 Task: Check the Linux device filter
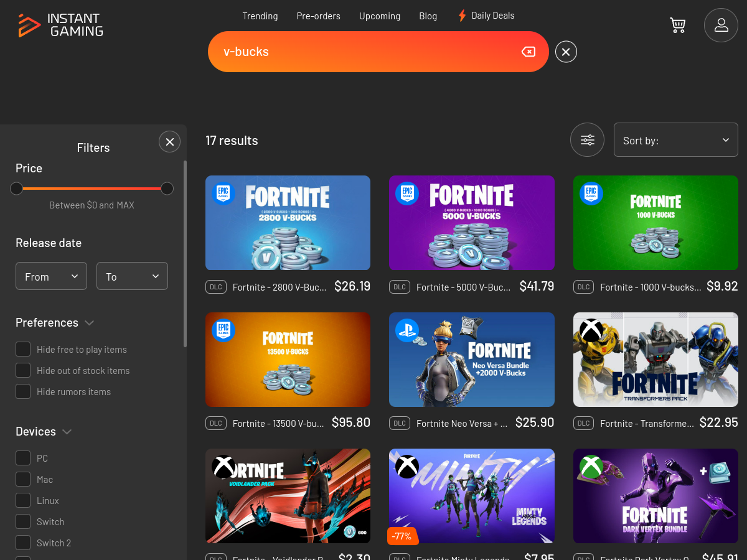(x=23, y=501)
